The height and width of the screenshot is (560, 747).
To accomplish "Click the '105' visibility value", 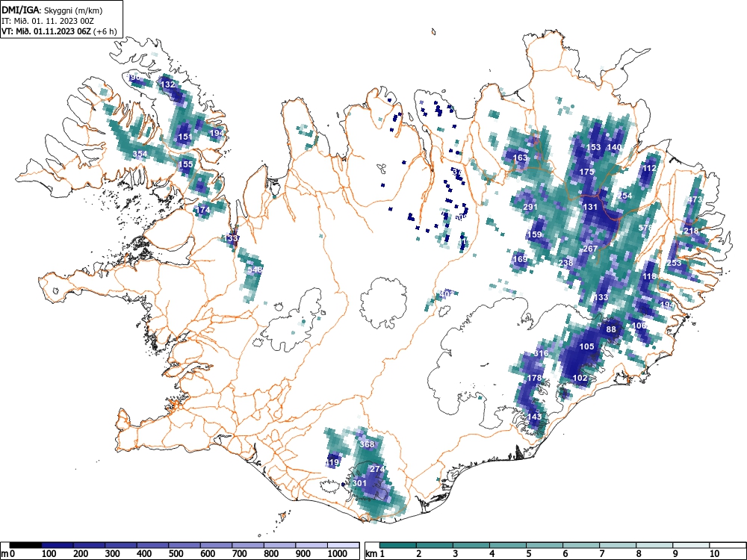I will [x=587, y=346].
